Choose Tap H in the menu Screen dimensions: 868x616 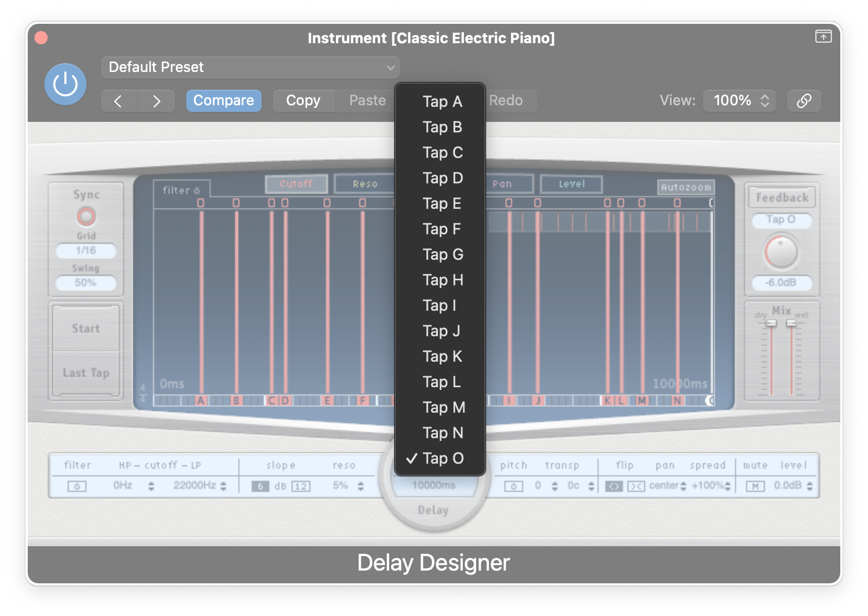coord(440,280)
